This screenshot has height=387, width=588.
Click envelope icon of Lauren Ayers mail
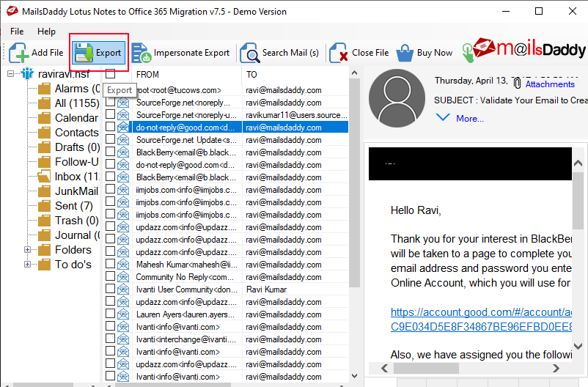click(x=123, y=314)
